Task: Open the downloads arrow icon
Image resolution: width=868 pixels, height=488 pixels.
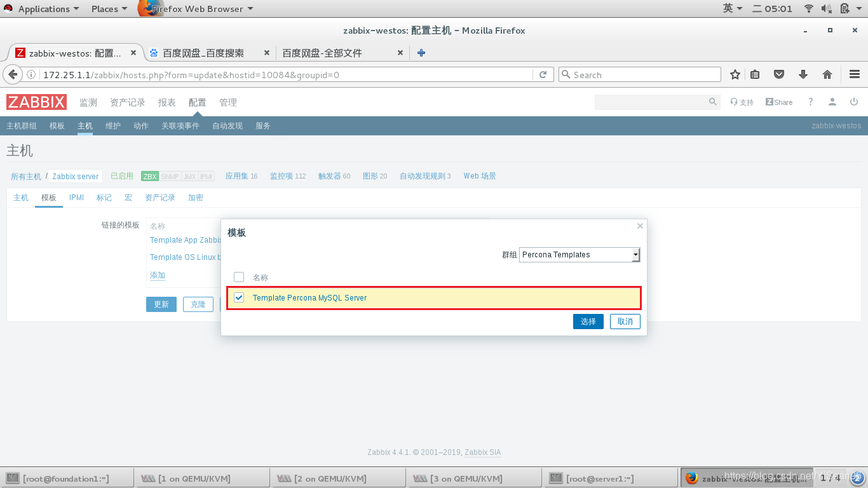Action: tap(803, 74)
